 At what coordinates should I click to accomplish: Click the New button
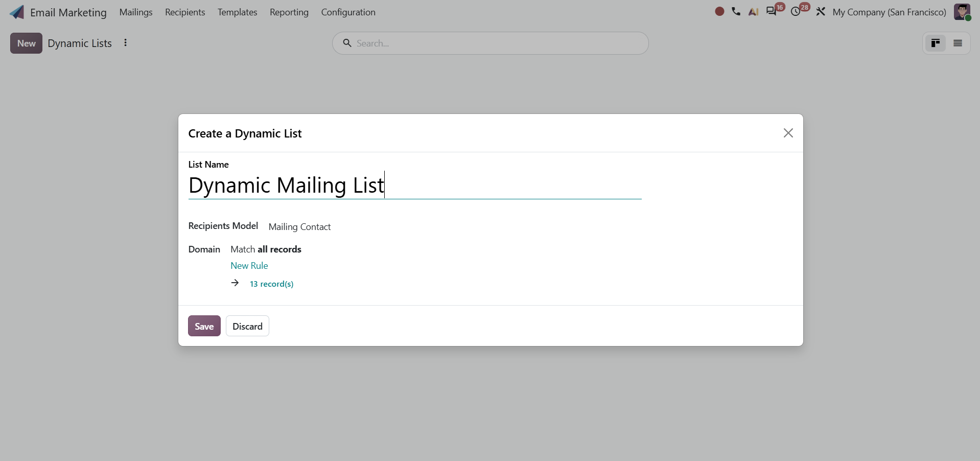click(26, 43)
